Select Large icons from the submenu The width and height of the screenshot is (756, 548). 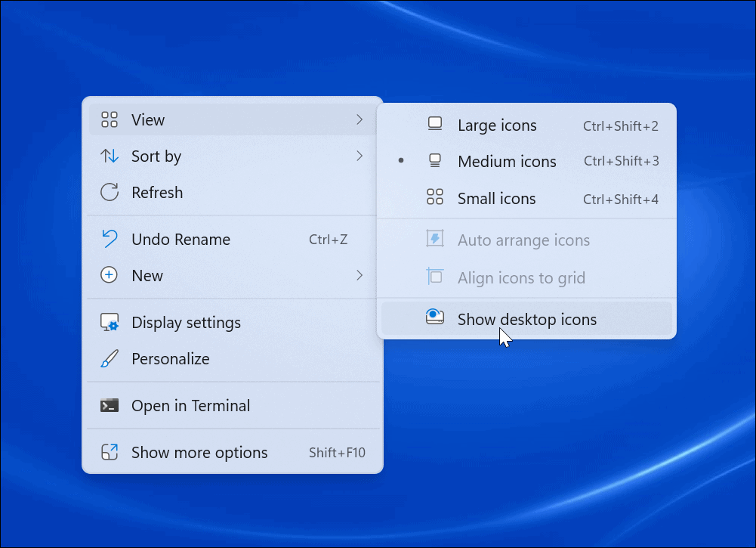pos(496,125)
